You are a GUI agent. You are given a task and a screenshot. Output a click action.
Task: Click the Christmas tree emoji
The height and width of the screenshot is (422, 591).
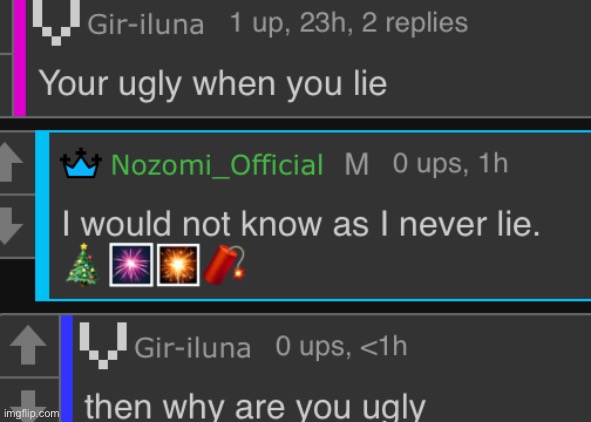[83, 265]
